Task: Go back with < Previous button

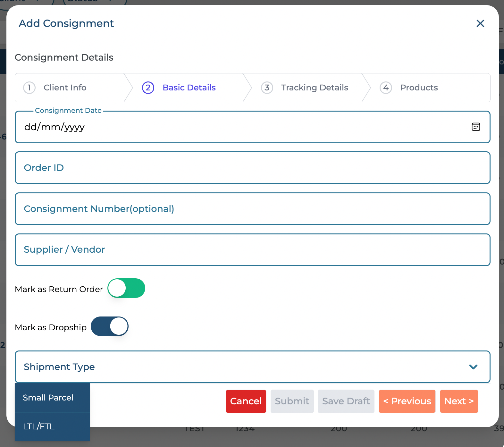Action: coord(407,401)
